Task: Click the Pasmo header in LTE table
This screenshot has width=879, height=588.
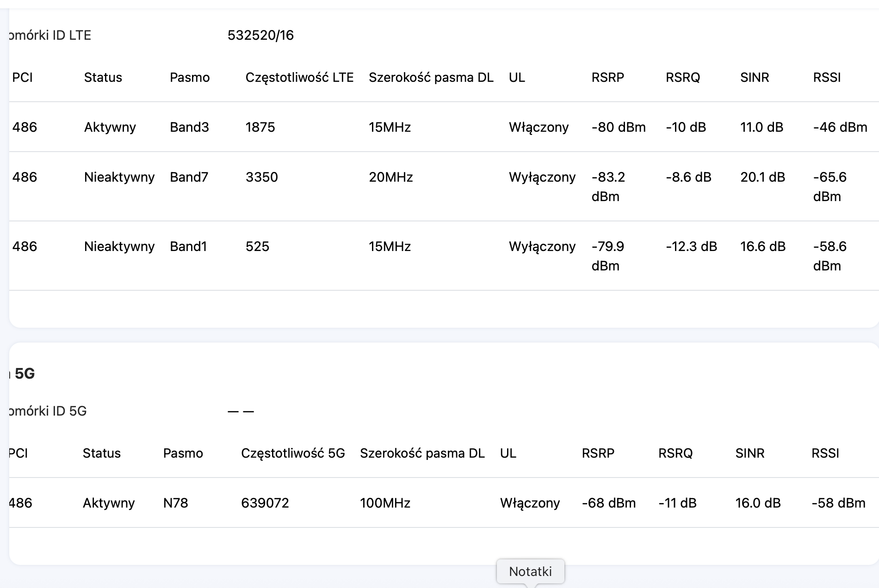Action: (x=190, y=77)
